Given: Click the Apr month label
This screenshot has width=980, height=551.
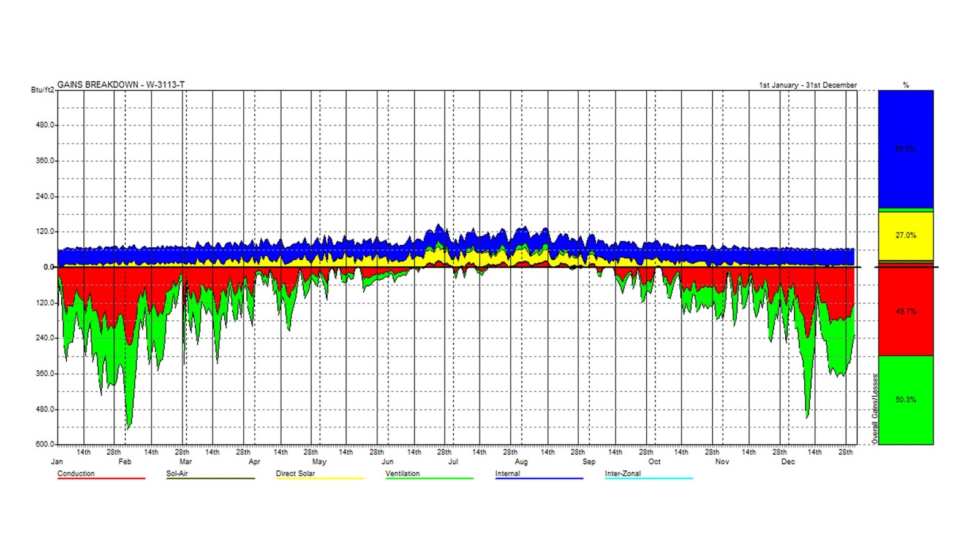Looking at the screenshot, I should click(254, 462).
